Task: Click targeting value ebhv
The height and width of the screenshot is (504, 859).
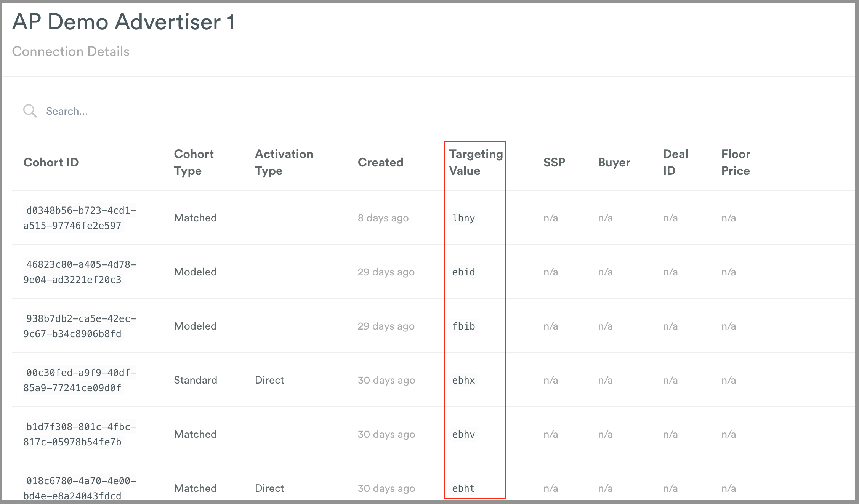Action: click(x=463, y=434)
